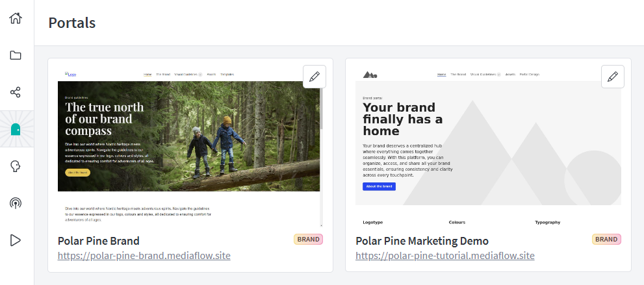Click the share nodes sidebar icon
Screen dimensions: 644x285
(x=16, y=92)
